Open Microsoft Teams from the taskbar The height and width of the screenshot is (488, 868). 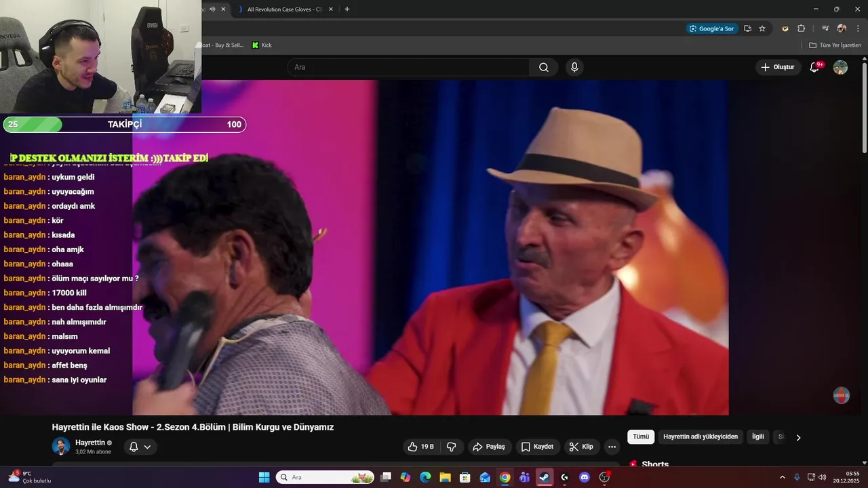point(524,477)
